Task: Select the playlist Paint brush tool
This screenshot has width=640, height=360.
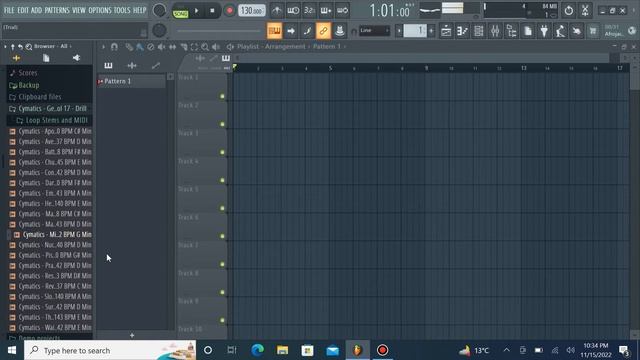Action: (140, 47)
